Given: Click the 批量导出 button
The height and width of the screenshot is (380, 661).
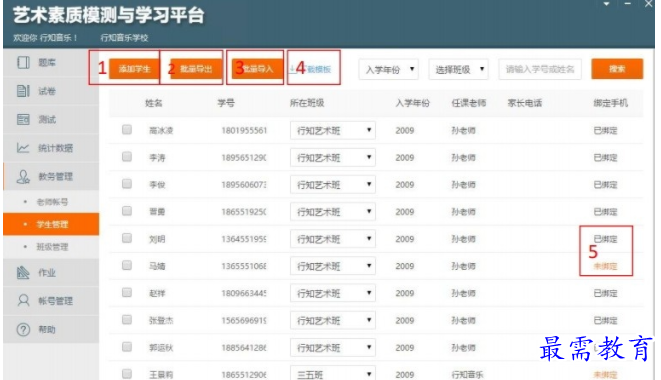Looking at the screenshot, I should [196, 69].
